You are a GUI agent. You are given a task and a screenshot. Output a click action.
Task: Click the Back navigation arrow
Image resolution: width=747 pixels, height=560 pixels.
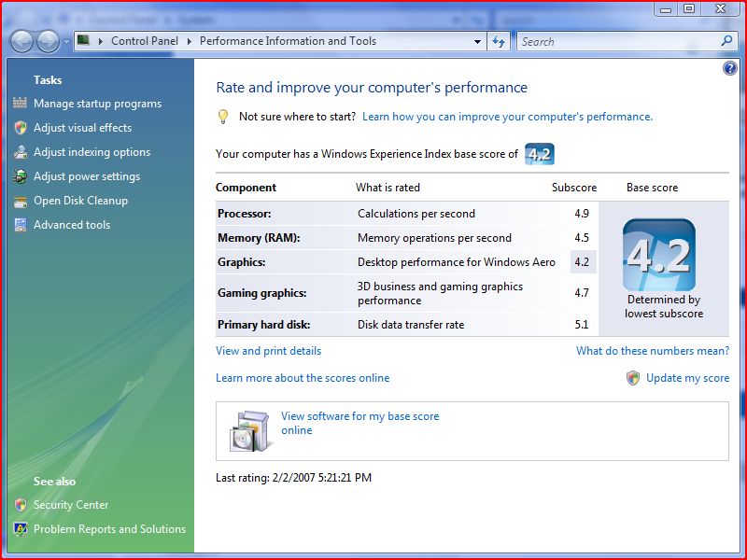(21, 41)
